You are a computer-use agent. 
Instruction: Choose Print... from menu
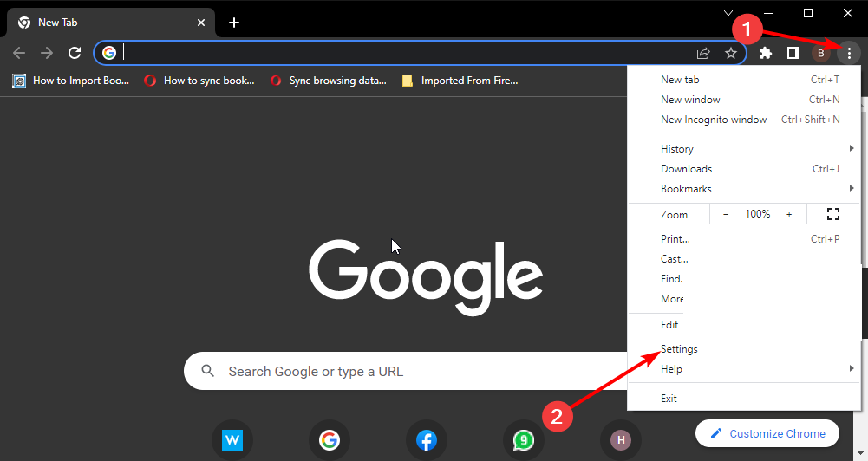coord(744,239)
